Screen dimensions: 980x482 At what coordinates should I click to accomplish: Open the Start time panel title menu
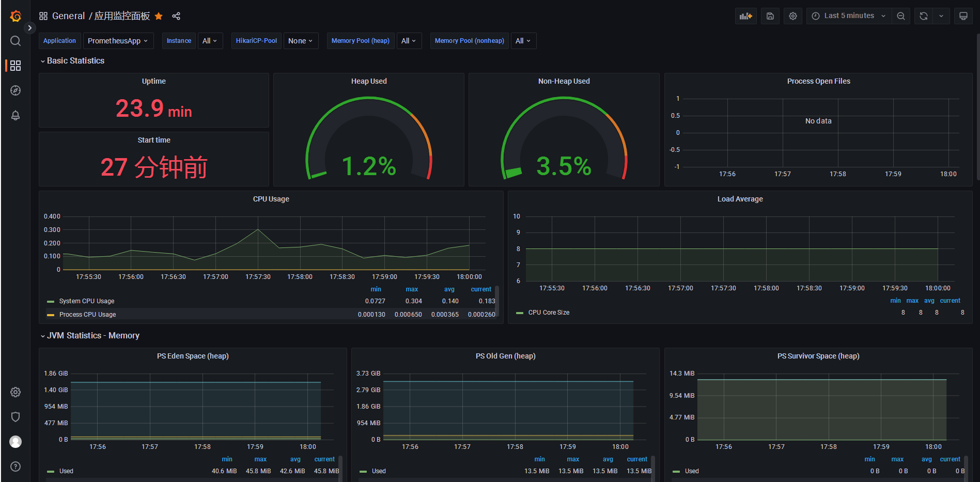(154, 140)
